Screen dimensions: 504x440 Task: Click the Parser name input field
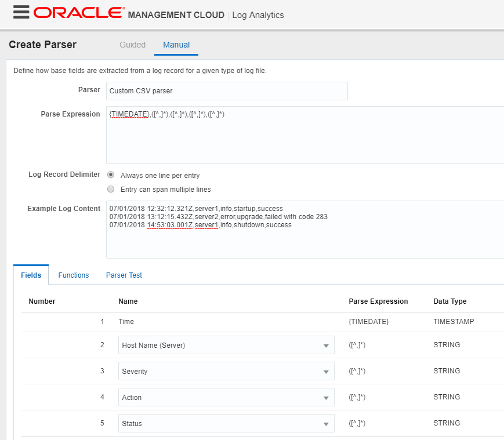point(227,91)
